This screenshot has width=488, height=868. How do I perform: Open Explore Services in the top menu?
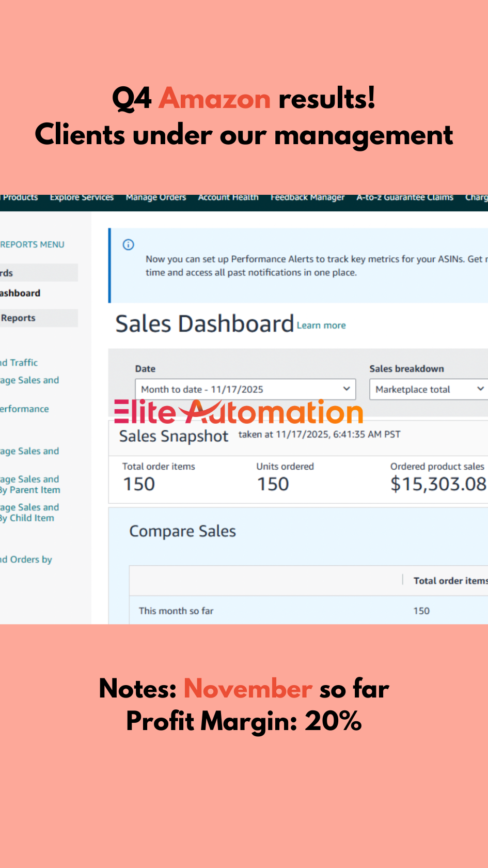tap(82, 198)
